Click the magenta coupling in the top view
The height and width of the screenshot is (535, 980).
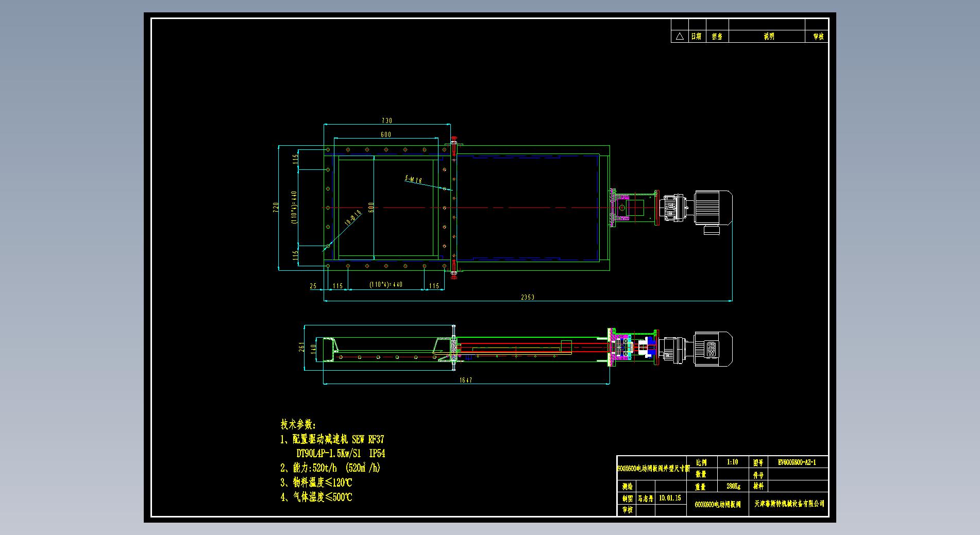click(613, 208)
